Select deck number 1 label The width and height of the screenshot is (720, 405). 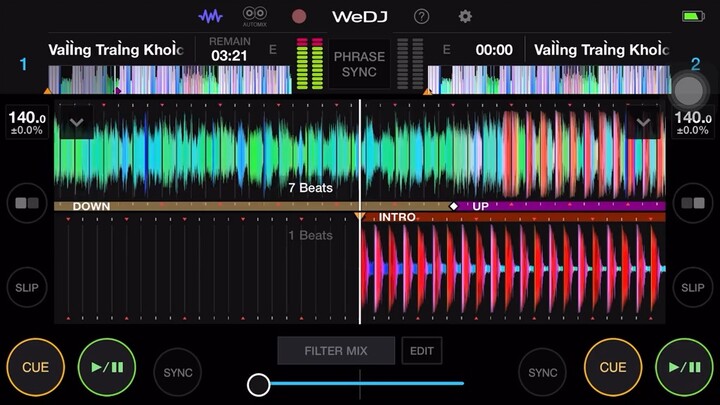23,64
